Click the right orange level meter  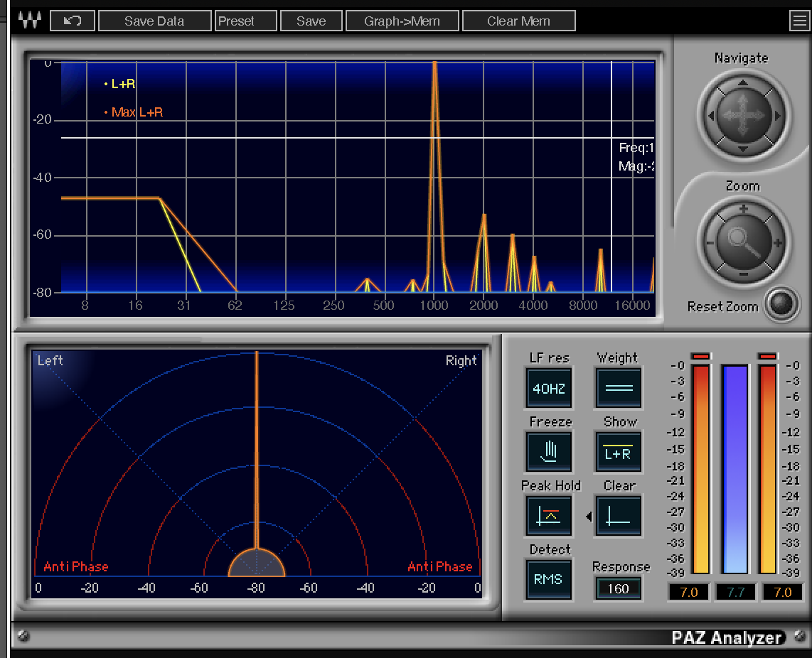click(x=767, y=469)
